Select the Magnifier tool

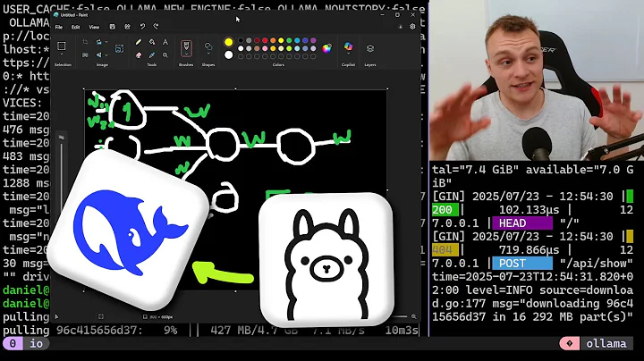165,55
